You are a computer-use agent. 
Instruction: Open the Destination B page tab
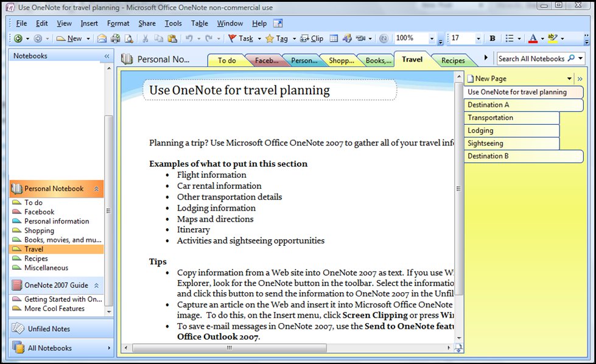524,156
